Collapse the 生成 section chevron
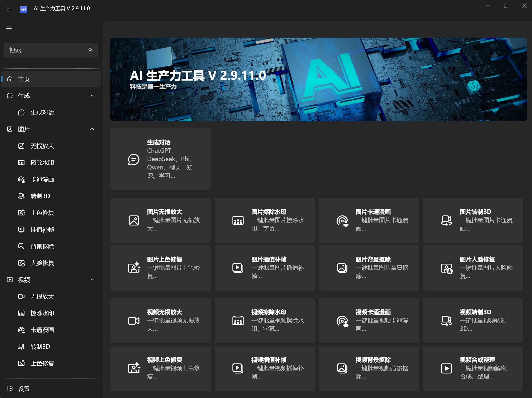 (92, 96)
